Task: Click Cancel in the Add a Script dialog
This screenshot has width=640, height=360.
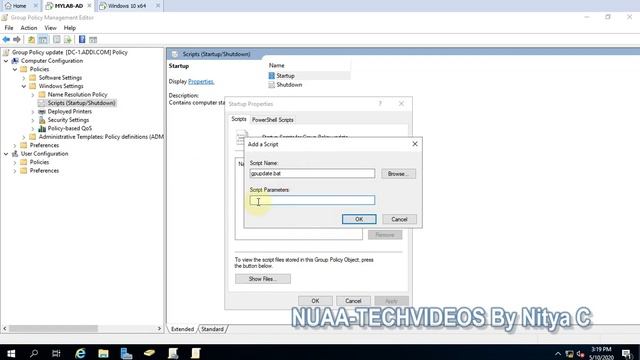Action: point(399,219)
